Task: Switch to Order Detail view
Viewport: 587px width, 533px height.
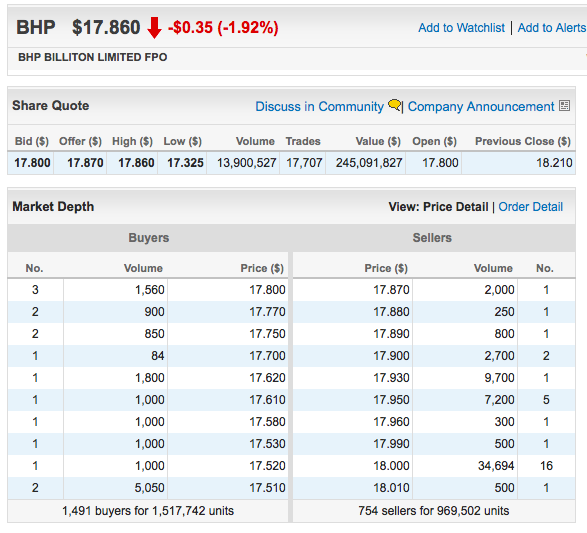Action: (530, 207)
